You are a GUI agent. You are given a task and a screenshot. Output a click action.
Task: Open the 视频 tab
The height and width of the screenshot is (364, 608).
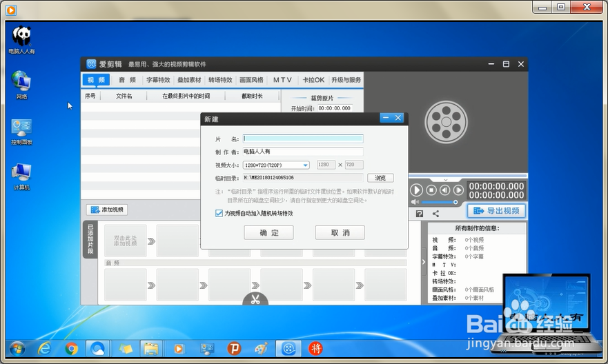pos(96,80)
